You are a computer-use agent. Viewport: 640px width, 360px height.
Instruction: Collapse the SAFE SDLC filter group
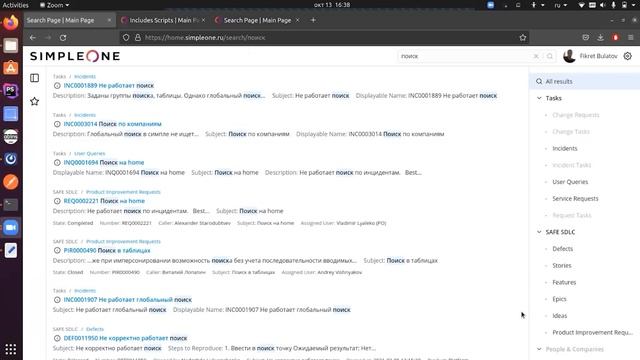click(539, 232)
